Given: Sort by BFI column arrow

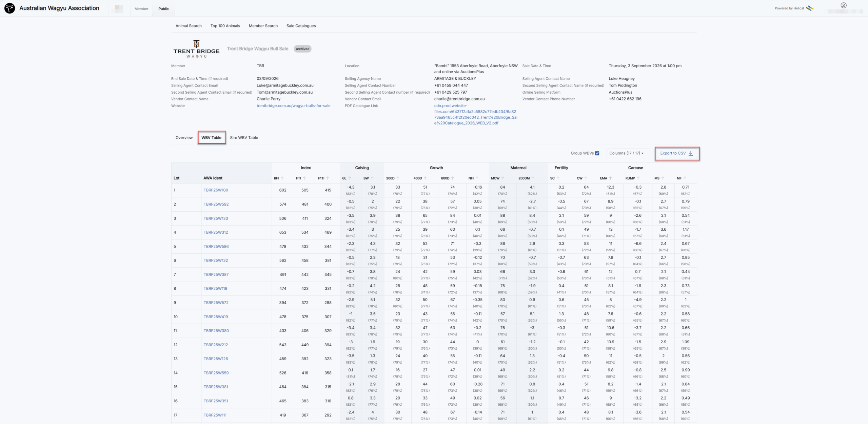Looking at the screenshot, I should 282,178.
